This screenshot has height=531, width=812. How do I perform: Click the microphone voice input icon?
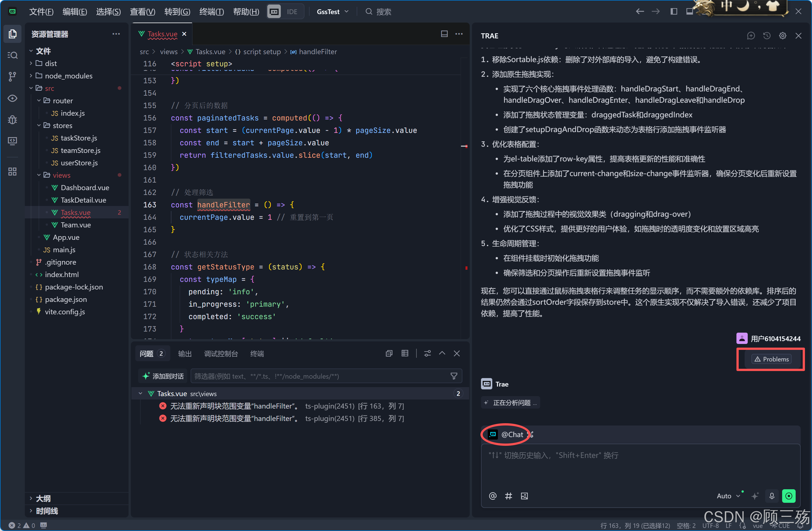772,496
